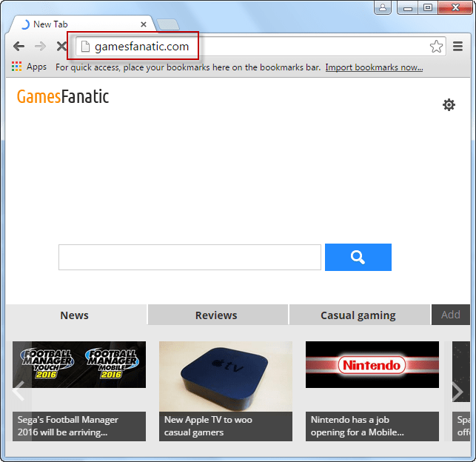This screenshot has width=476, height=462.
Task: Open the Chrome hamburger menu
Action: pyautogui.click(x=457, y=47)
